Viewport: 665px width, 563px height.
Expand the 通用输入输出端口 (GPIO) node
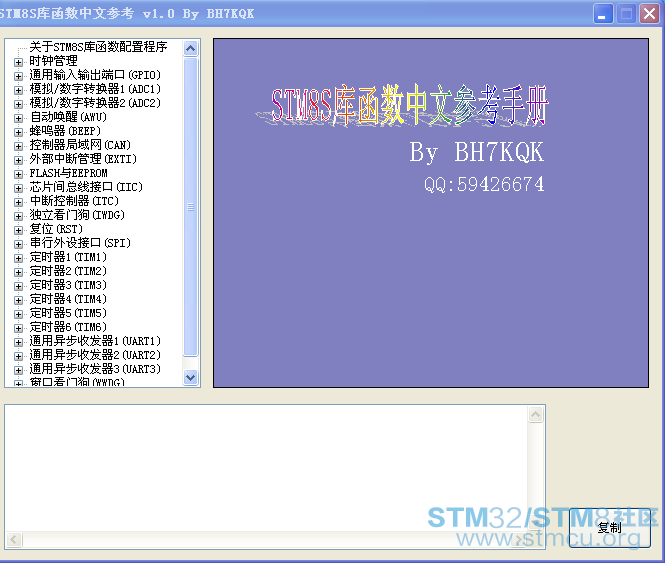coord(18,76)
